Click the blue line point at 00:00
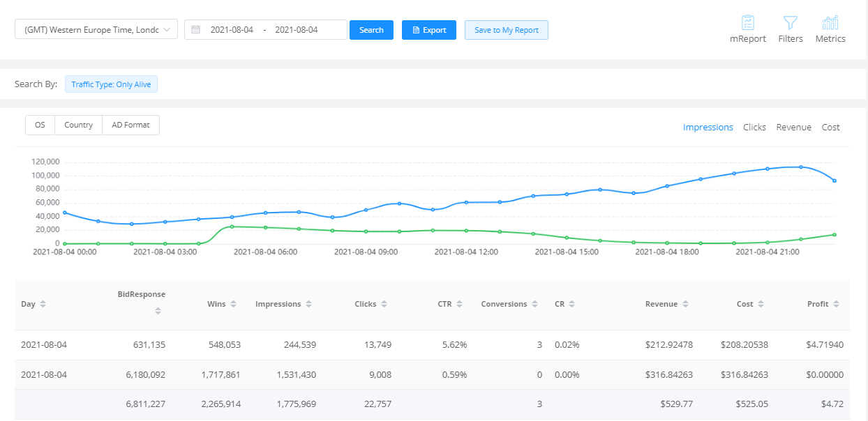868x421 pixels. tap(65, 213)
